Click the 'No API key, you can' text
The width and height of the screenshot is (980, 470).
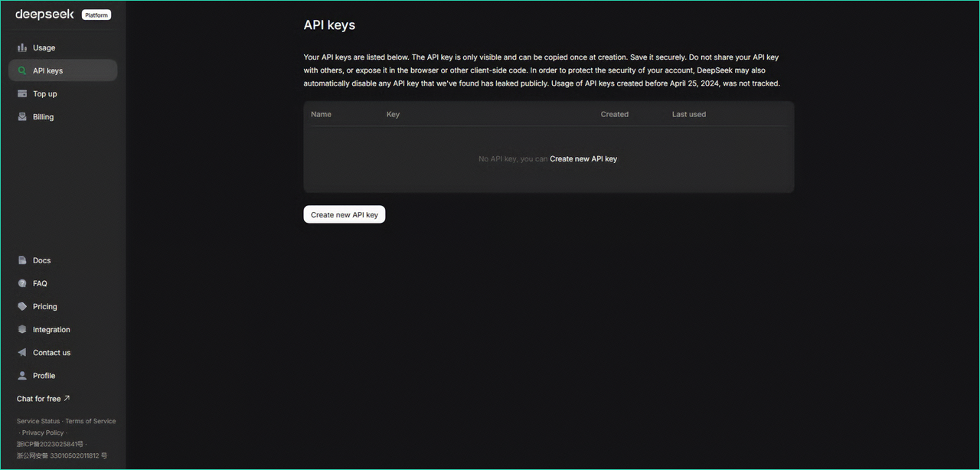[x=513, y=159]
